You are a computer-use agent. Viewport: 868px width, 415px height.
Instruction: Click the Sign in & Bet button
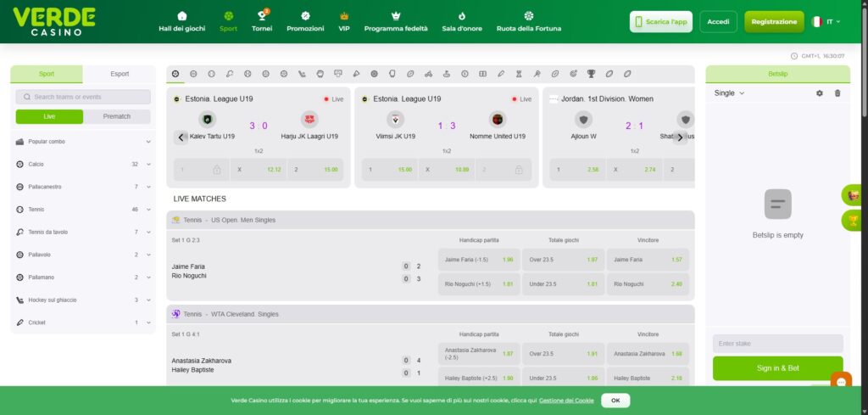tap(778, 368)
